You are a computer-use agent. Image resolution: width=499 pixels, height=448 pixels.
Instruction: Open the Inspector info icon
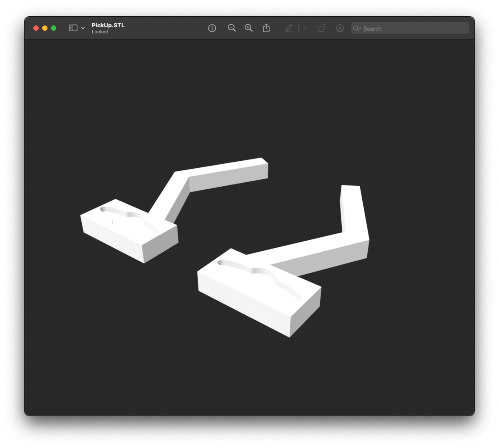coord(212,28)
